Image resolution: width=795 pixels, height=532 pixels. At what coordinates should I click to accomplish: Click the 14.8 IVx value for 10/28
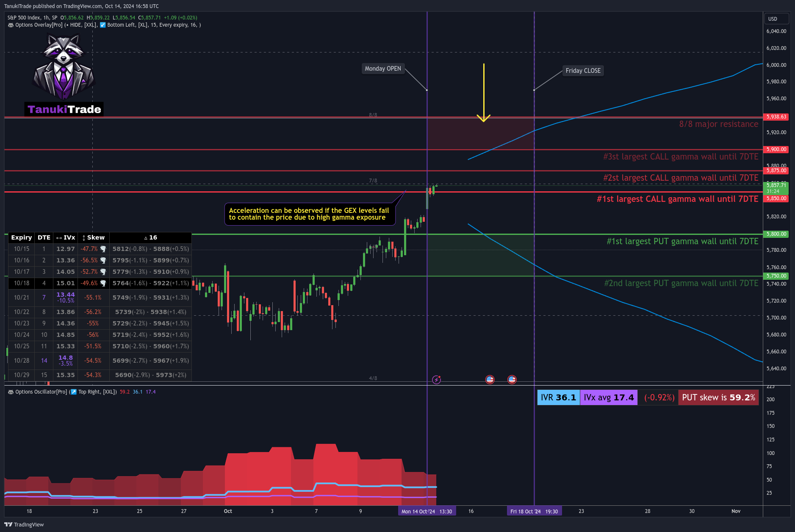(66, 358)
